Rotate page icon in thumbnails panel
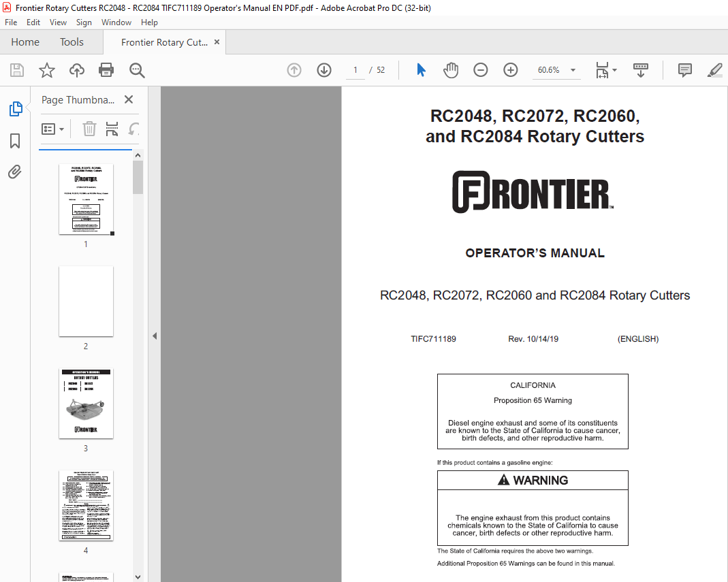Image resolution: width=728 pixels, height=582 pixels. tap(133, 129)
